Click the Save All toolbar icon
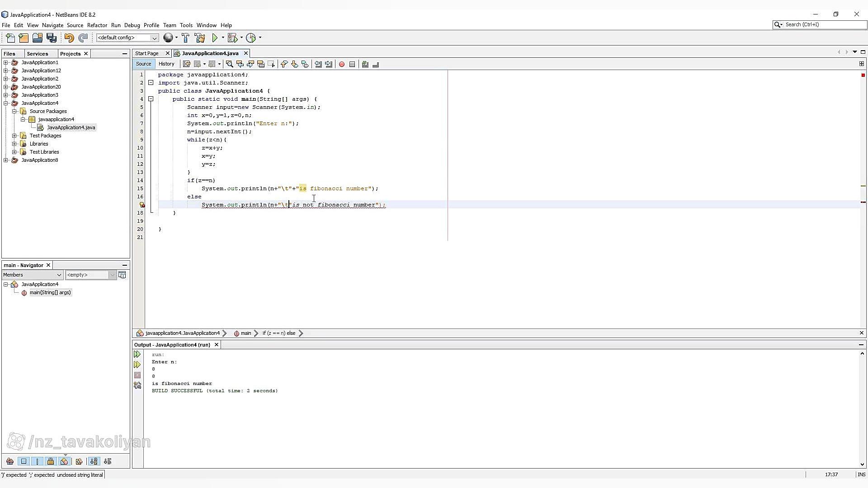 tap(52, 38)
